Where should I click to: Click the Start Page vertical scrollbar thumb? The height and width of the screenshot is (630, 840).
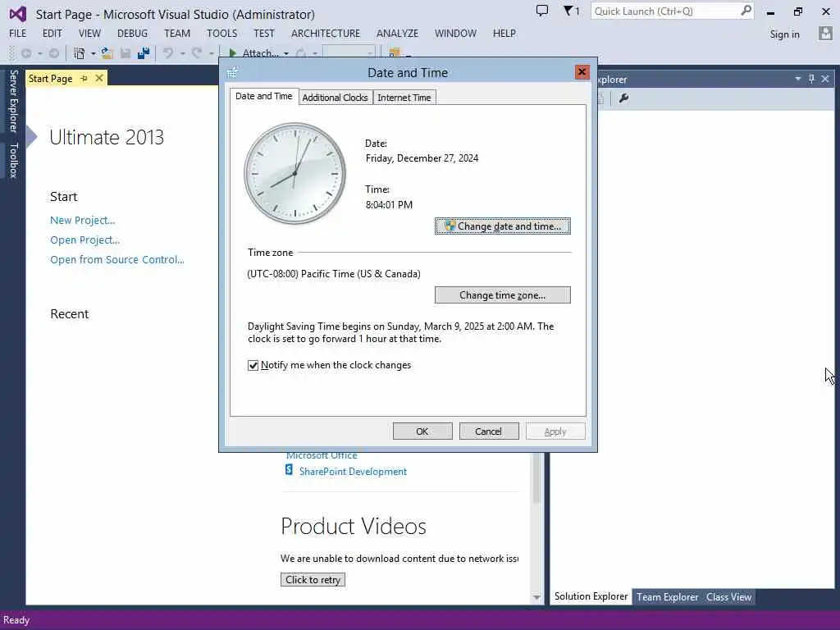(x=536, y=478)
